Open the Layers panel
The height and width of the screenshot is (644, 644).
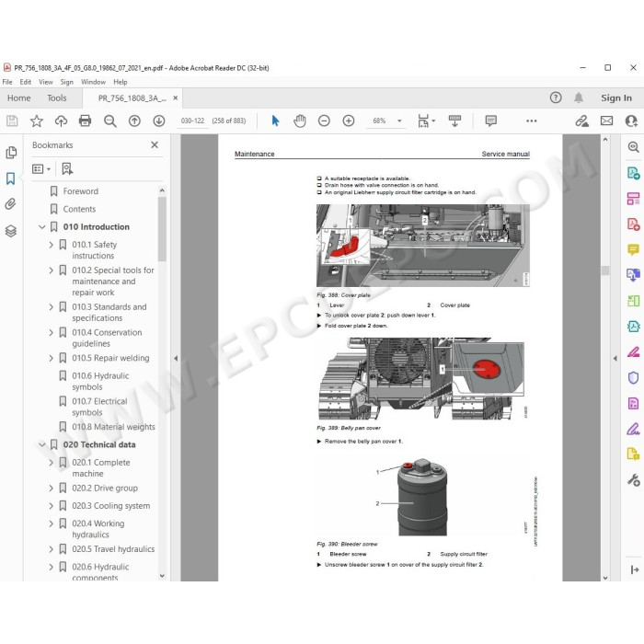[x=11, y=231]
